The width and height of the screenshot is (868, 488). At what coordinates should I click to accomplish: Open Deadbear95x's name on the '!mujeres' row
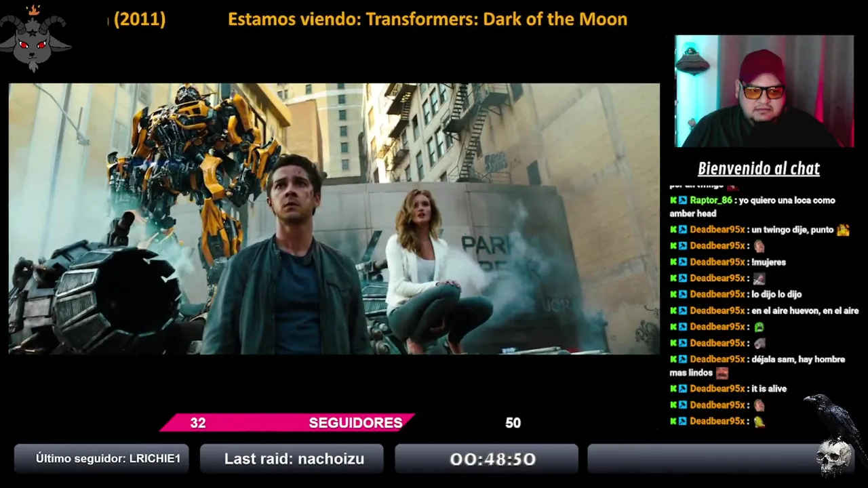click(x=717, y=262)
